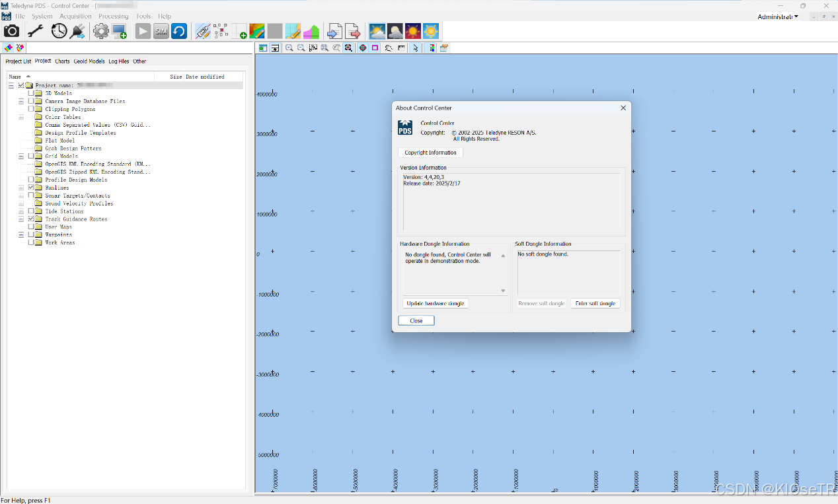This screenshot has width=838, height=504.
Task: Sort by the Name column header
Action: 79,77
